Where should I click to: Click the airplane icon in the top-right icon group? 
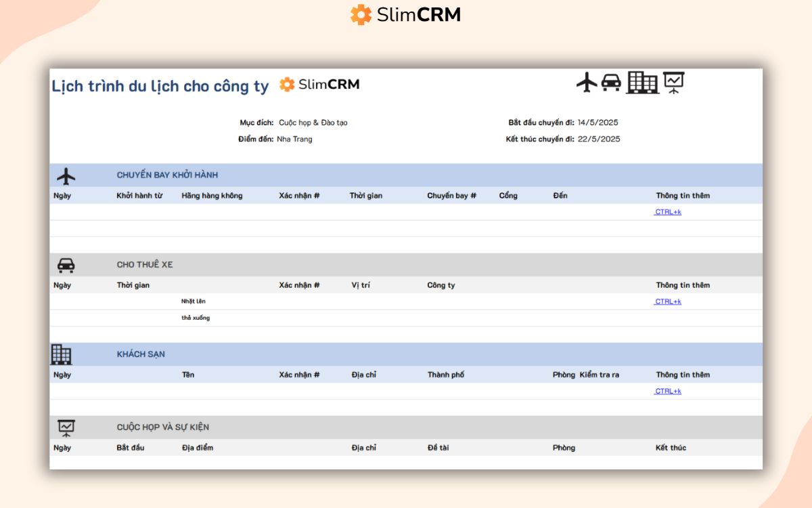[587, 83]
